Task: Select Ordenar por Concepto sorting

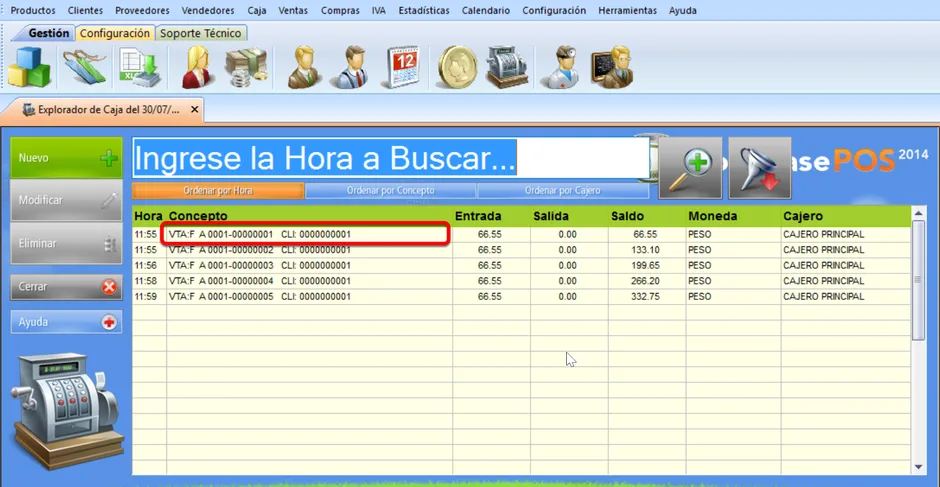Action: point(391,191)
